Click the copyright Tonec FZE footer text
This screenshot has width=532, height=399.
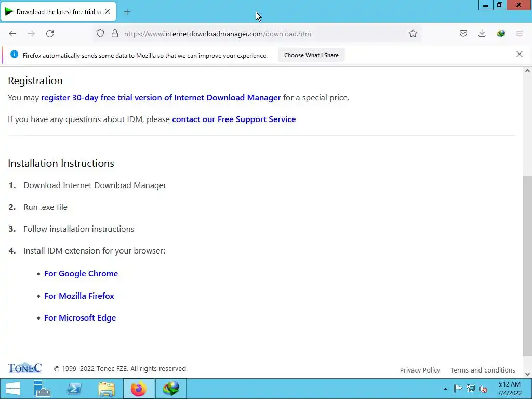tap(121, 369)
